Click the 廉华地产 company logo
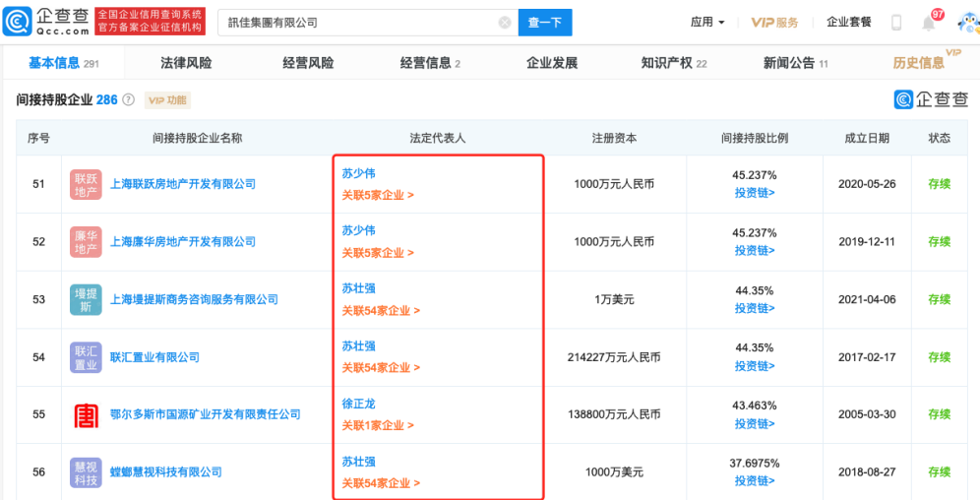The width and height of the screenshot is (980, 500). coord(86,242)
